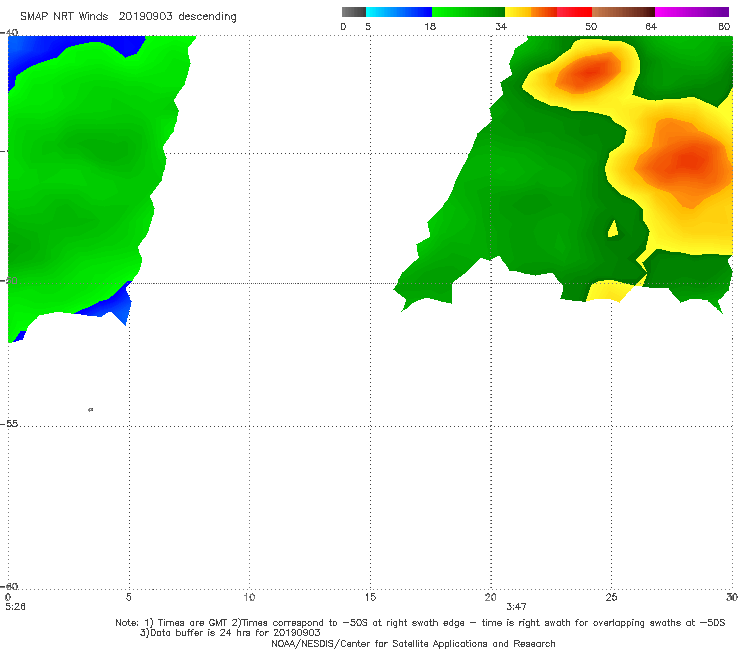Click the swath time '5:26'

point(16,607)
